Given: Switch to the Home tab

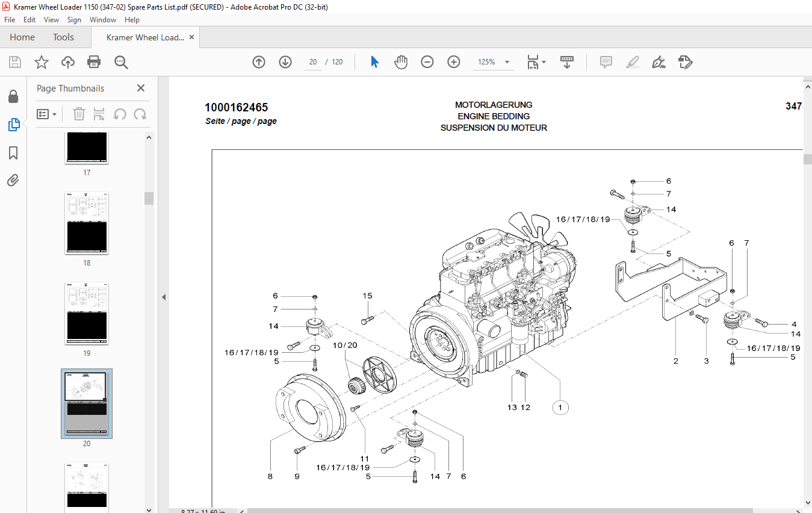Looking at the screenshot, I should click(x=22, y=37).
